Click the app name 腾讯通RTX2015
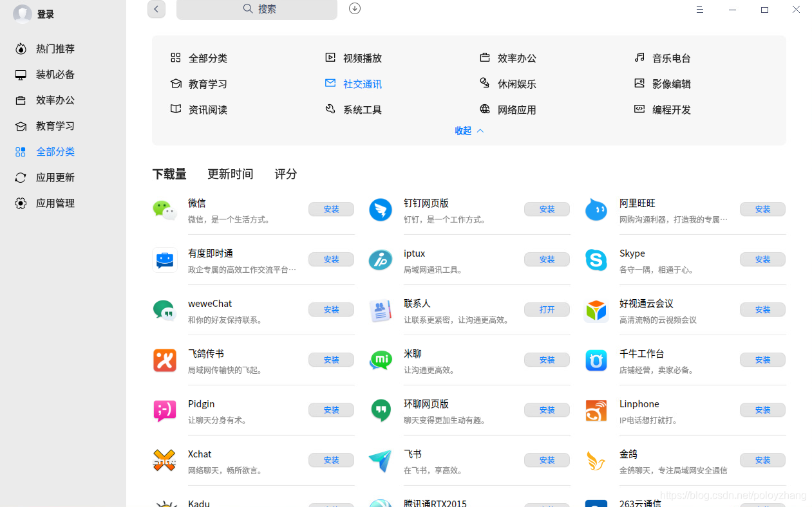 click(x=435, y=503)
